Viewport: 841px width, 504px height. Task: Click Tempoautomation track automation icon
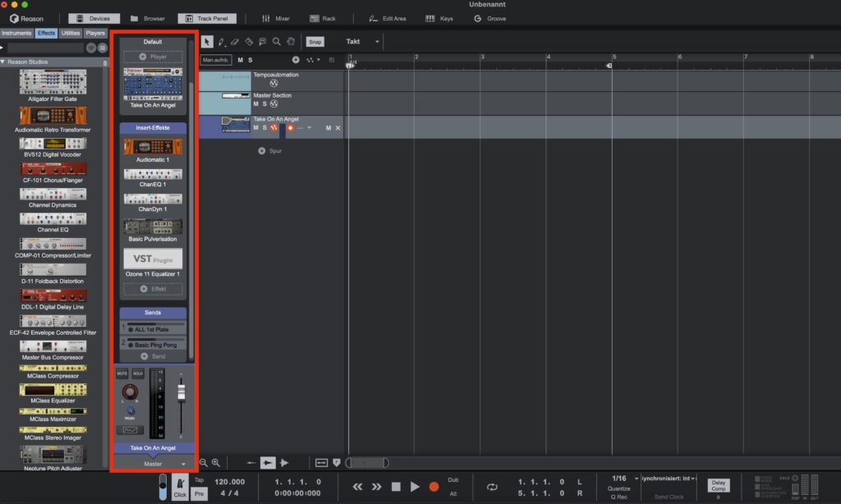click(x=274, y=84)
